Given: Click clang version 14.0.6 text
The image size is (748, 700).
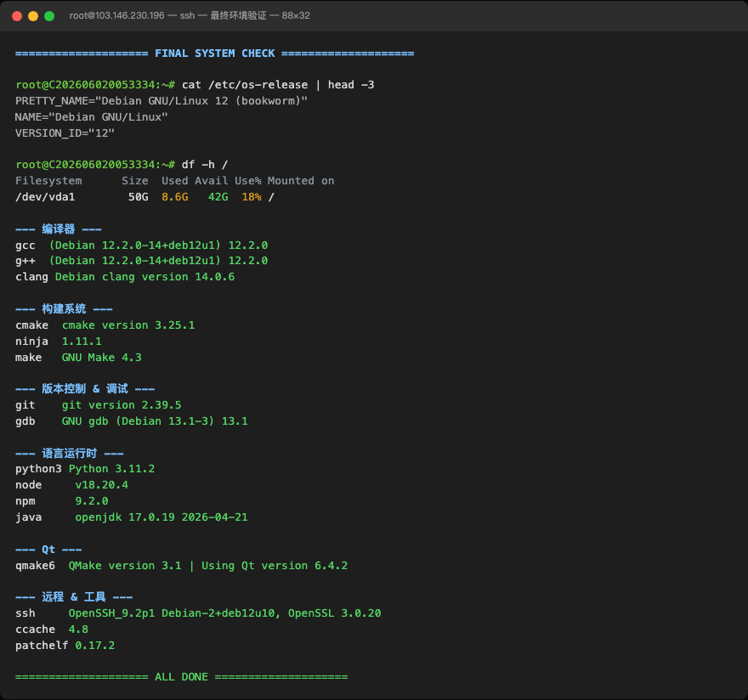Looking at the screenshot, I should click(145, 278).
